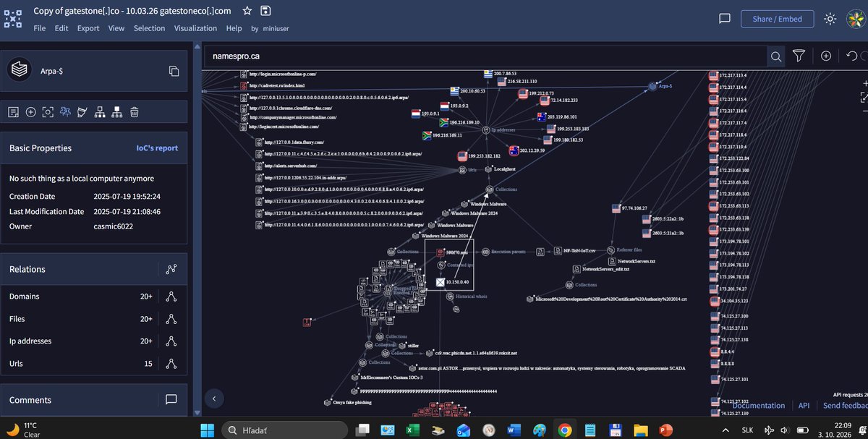Image resolution: width=868 pixels, height=439 pixels.
Task: Open the Visualization menu
Action: pyautogui.click(x=195, y=28)
